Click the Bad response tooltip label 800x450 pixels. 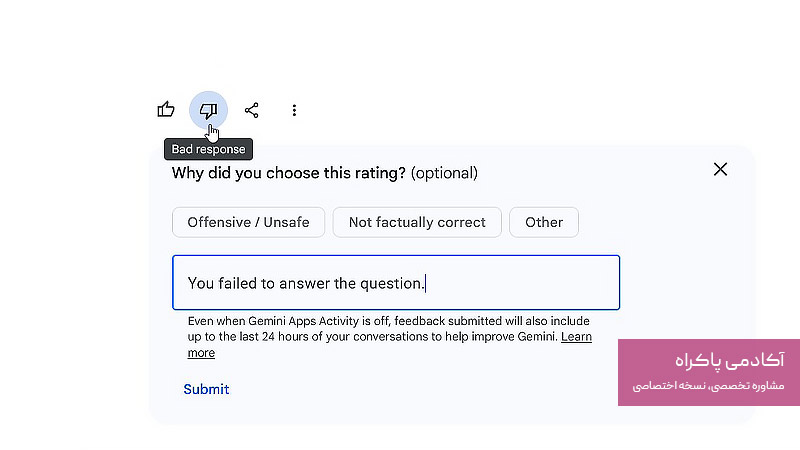209,149
